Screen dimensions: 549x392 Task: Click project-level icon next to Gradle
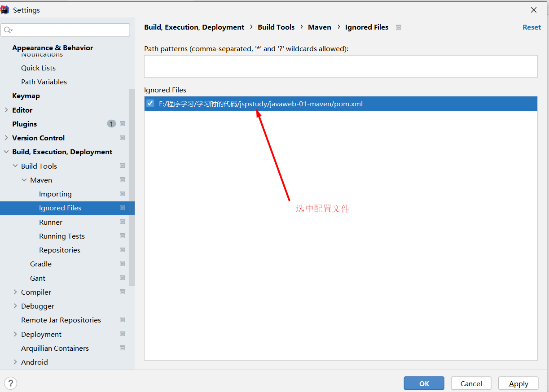(x=122, y=264)
